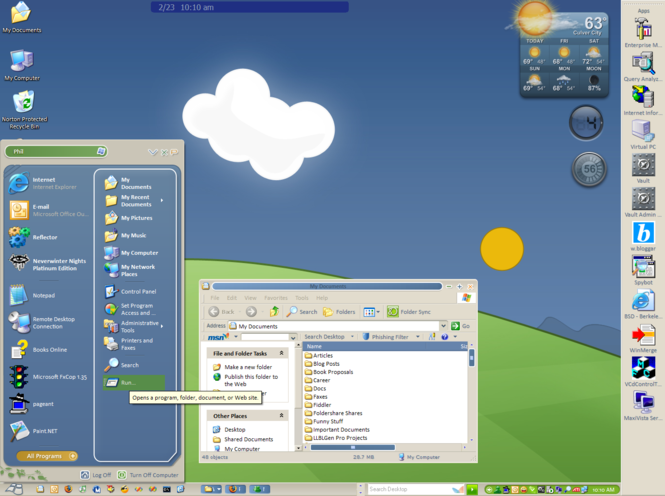This screenshot has width=665, height=496.
Task: Select Printers and Faxes entry
Action: coord(129,344)
